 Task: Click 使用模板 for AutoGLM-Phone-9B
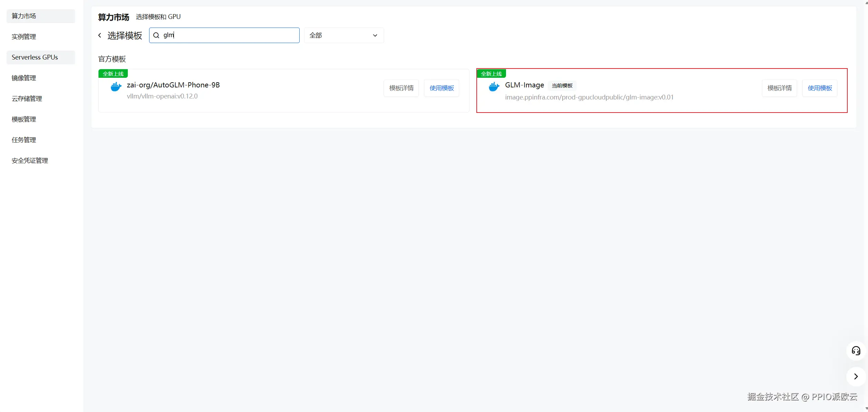442,88
